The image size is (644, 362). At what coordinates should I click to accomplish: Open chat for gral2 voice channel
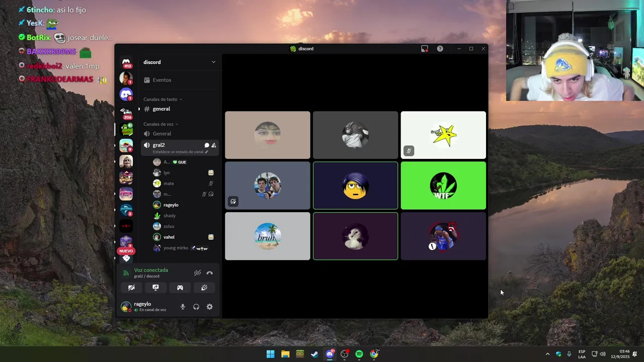tap(206, 145)
